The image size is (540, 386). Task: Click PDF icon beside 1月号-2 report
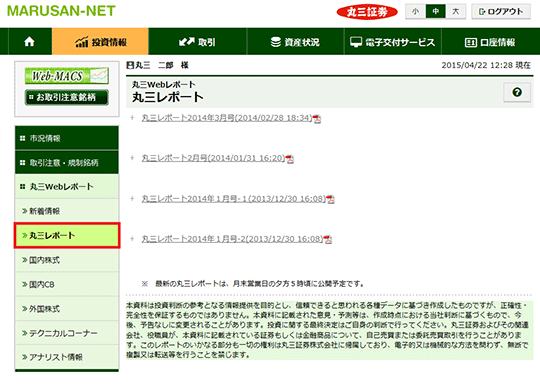click(x=328, y=240)
